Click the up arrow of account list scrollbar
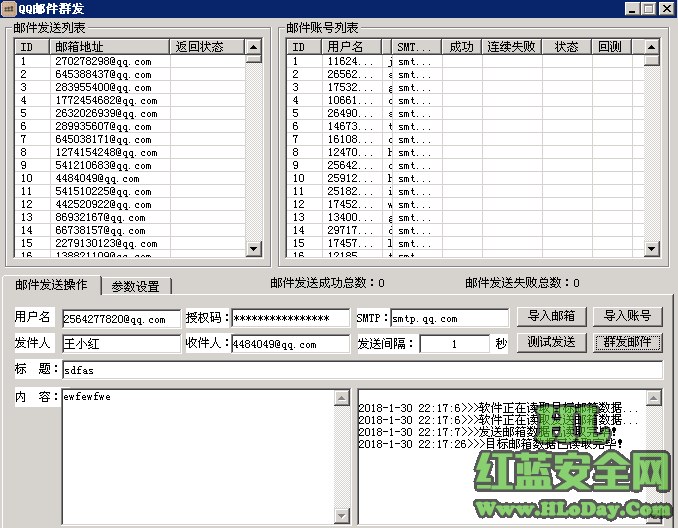Image resolution: width=678 pixels, height=528 pixels. [x=652, y=47]
